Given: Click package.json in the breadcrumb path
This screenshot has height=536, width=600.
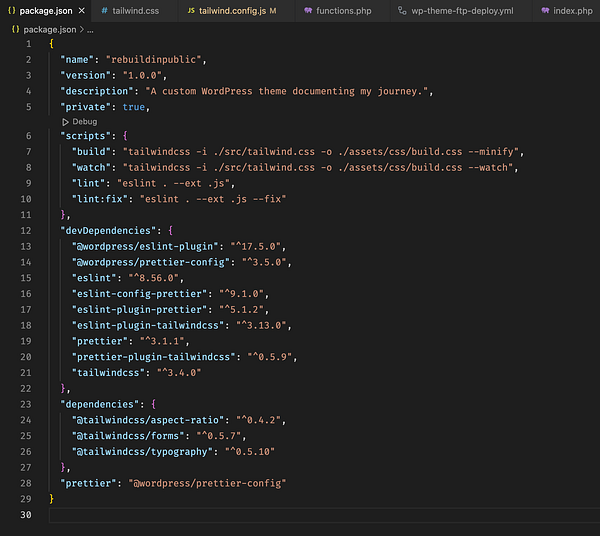Looking at the screenshot, I should pyautogui.click(x=51, y=30).
